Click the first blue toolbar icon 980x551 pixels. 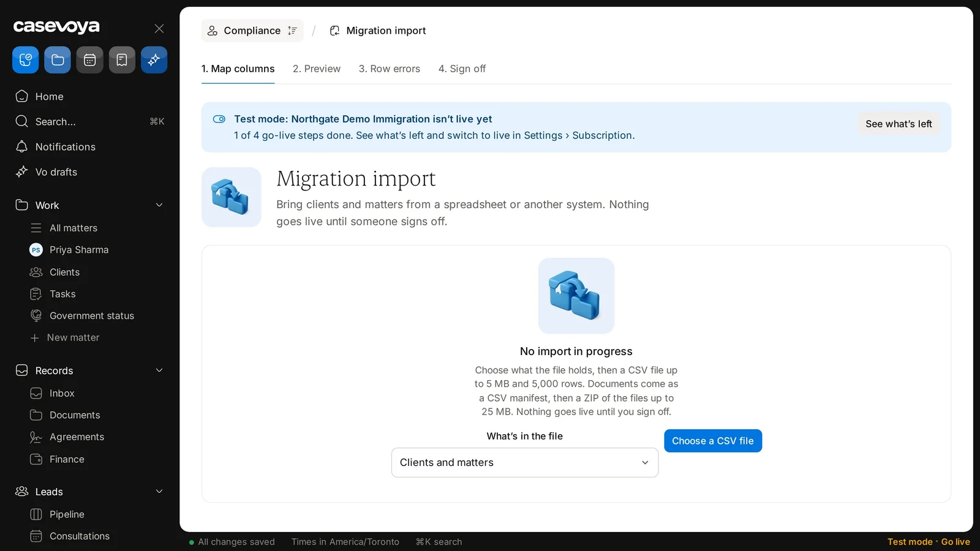pyautogui.click(x=26, y=60)
